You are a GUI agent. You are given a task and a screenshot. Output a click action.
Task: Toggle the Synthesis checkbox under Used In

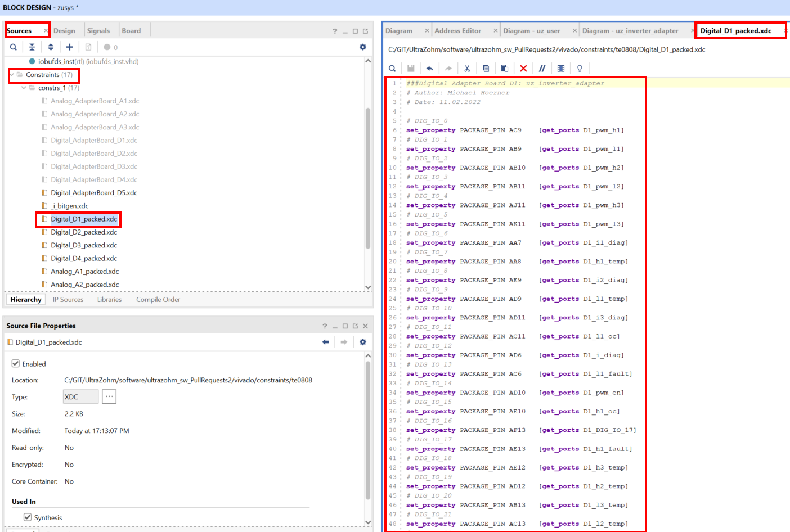pyautogui.click(x=28, y=517)
